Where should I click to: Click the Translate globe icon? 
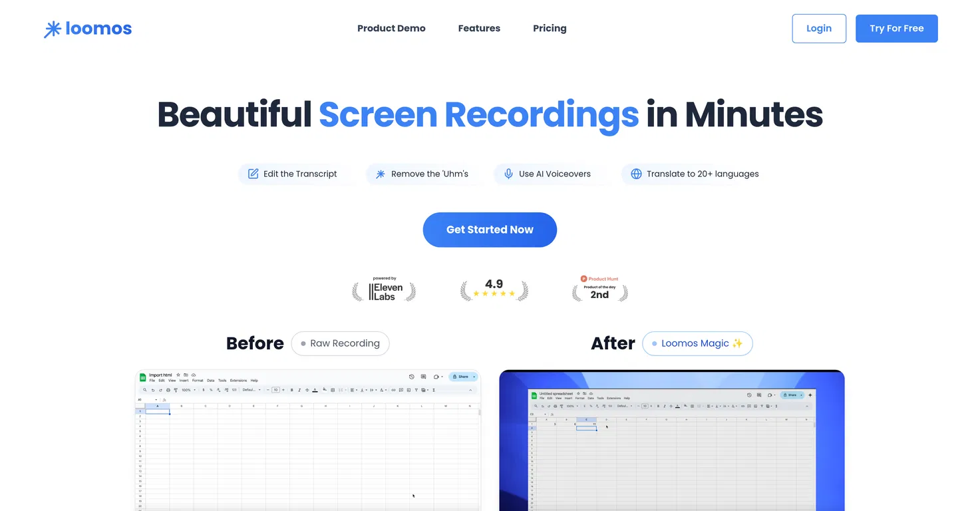pos(636,174)
